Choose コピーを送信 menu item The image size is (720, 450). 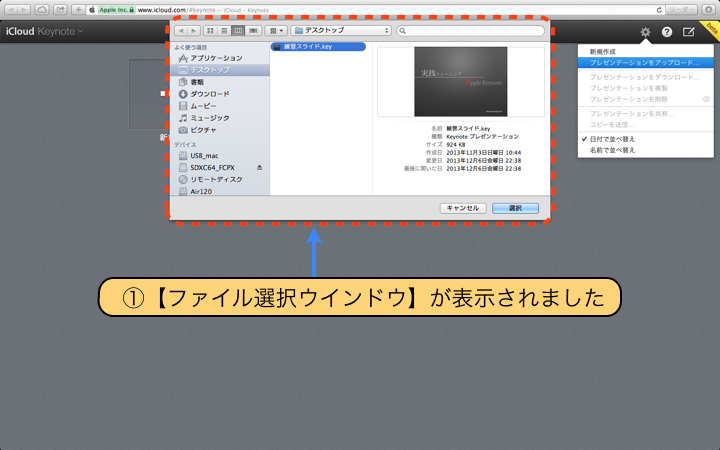[x=646, y=124]
